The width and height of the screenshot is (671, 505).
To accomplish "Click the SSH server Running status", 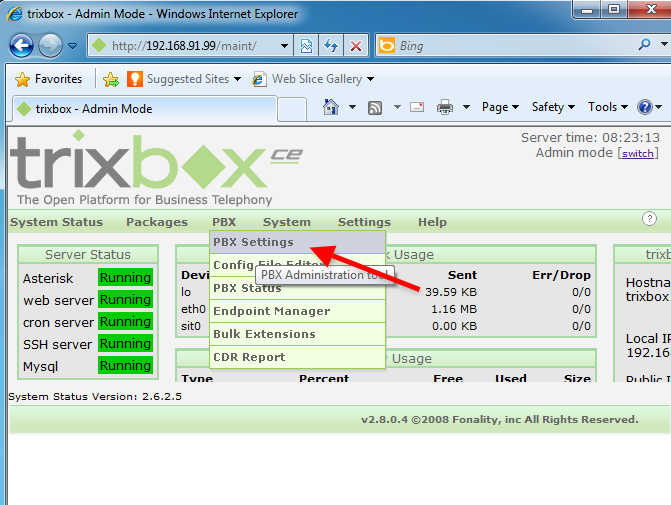I will click(x=125, y=344).
